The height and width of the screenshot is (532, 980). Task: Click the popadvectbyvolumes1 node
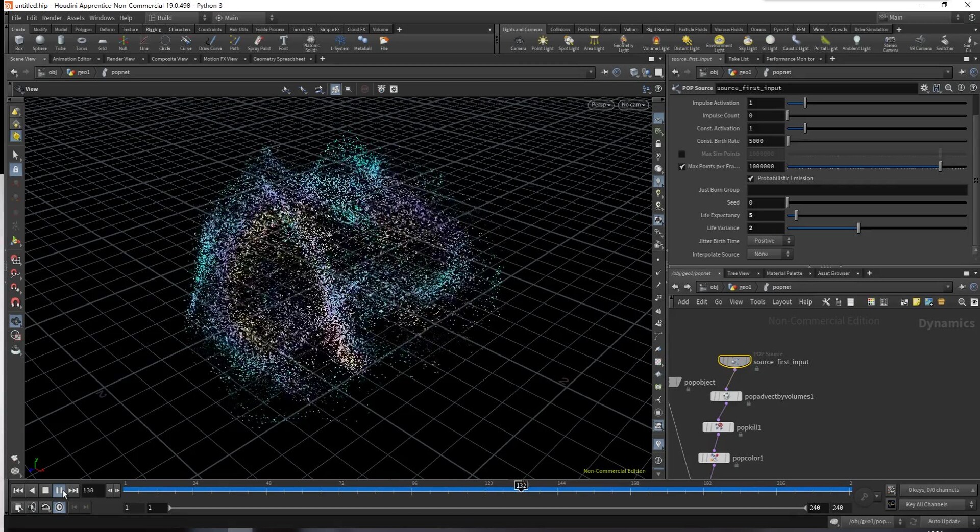pos(726,396)
